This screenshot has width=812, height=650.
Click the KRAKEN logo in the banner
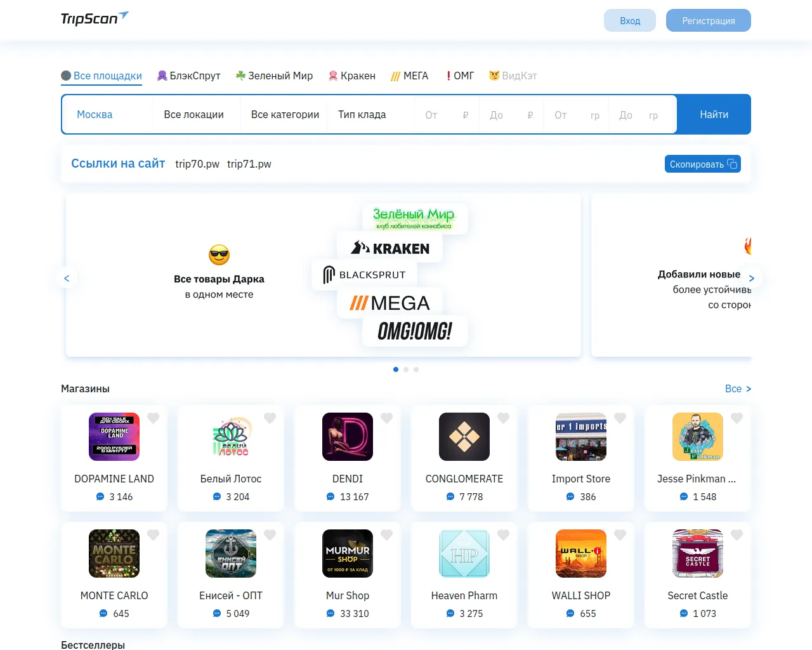(x=390, y=248)
